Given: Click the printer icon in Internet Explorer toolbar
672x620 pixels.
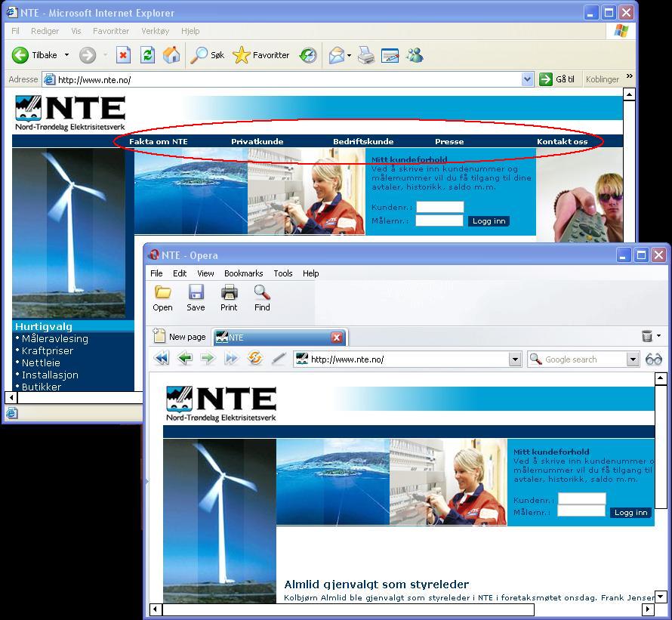Looking at the screenshot, I should (366, 55).
